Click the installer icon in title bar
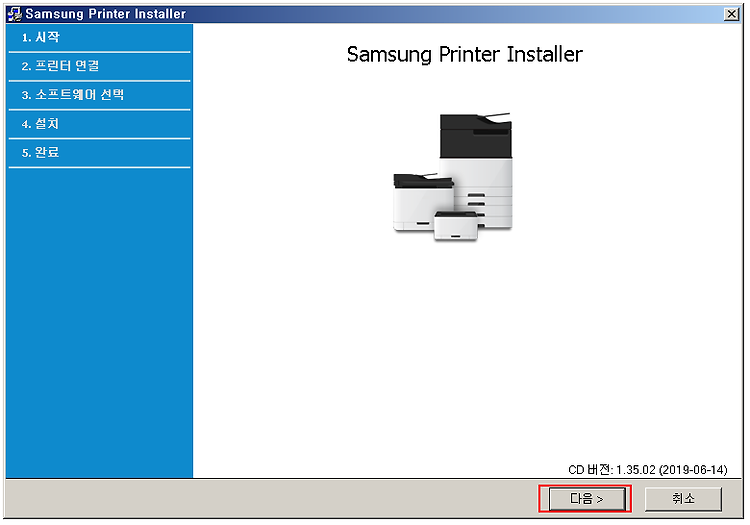The width and height of the screenshot is (750, 525). point(15,14)
